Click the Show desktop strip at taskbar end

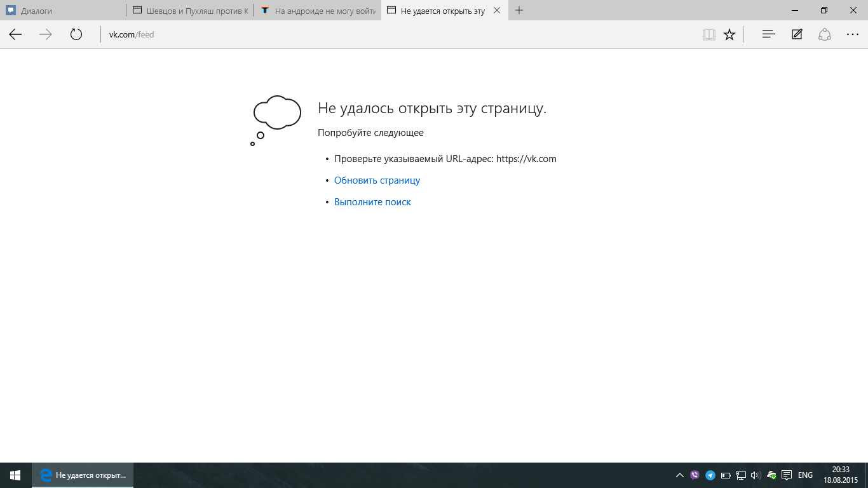pyautogui.click(x=866, y=475)
